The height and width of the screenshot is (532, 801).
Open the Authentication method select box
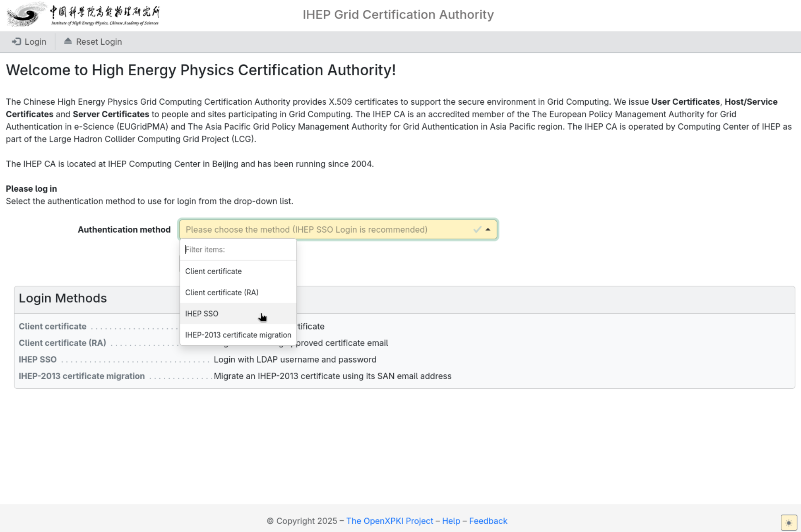338,229
